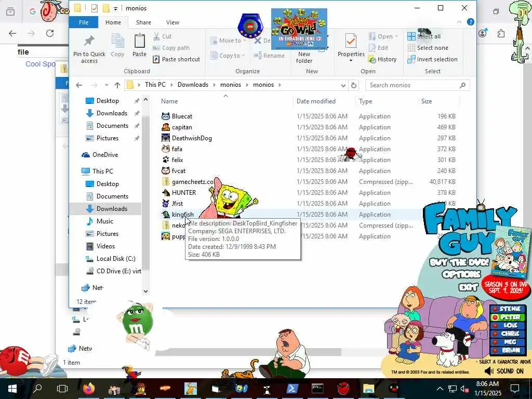Click Pin to Quick access

click(89, 49)
